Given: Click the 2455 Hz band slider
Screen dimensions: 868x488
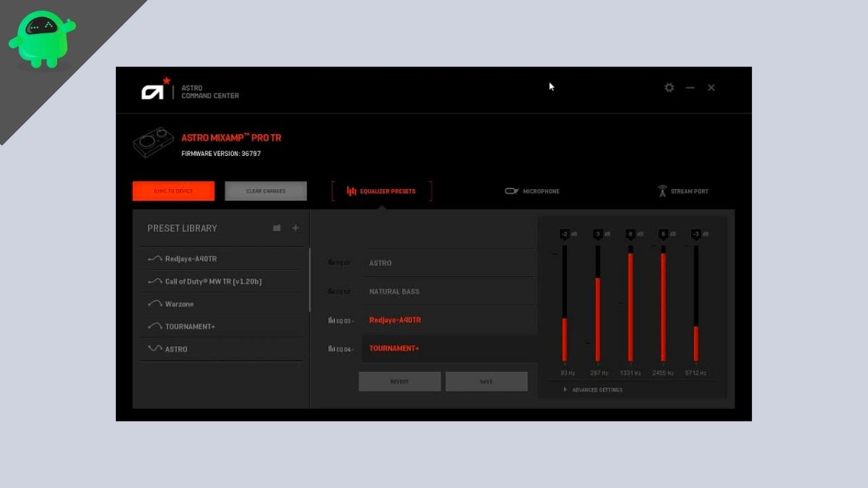Looking at the screenshot, I should pos(663,303).
